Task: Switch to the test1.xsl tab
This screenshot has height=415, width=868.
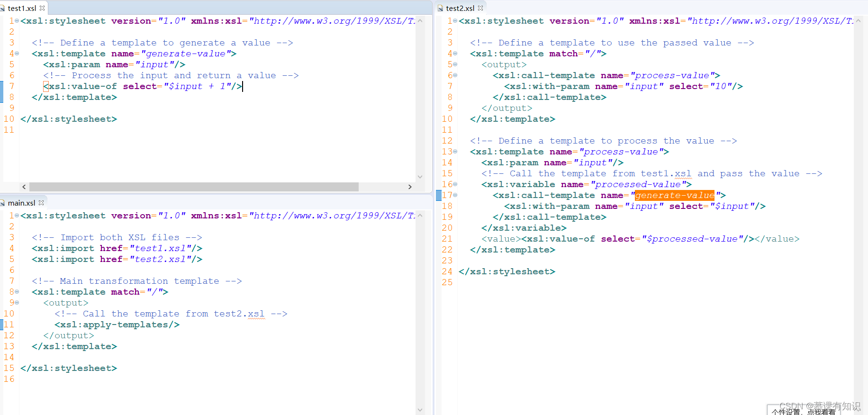Action: click(22, 8)
